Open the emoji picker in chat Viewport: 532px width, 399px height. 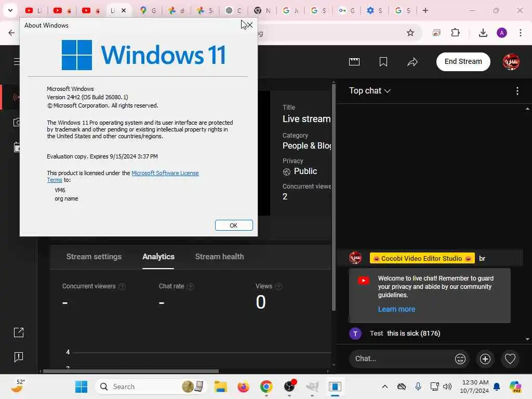460,358
